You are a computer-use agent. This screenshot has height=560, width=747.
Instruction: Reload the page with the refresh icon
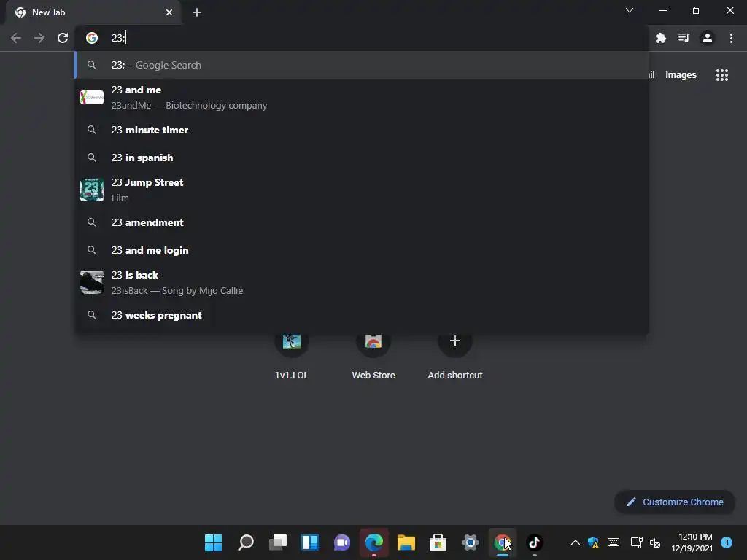[x=63, y=38]
